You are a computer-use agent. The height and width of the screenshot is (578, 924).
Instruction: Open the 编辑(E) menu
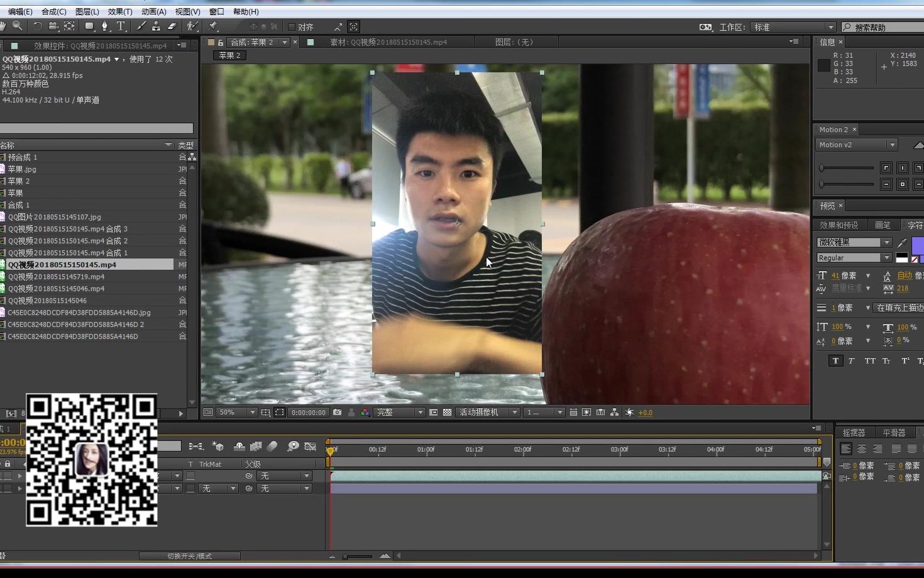20,11
